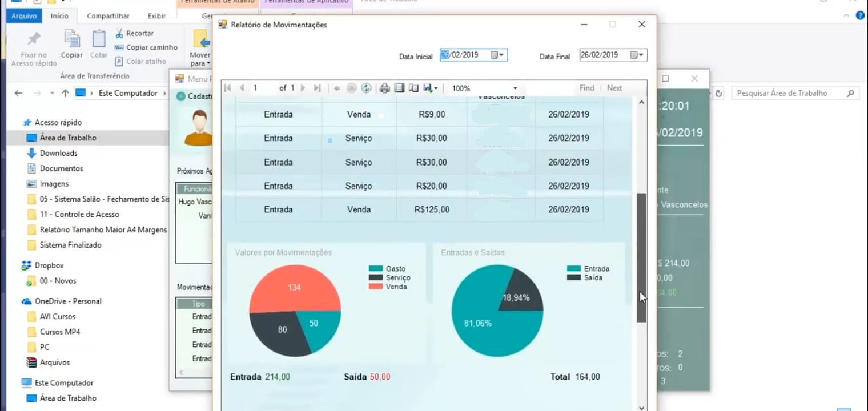Click the Colar clipboard icon

point(99,44)
